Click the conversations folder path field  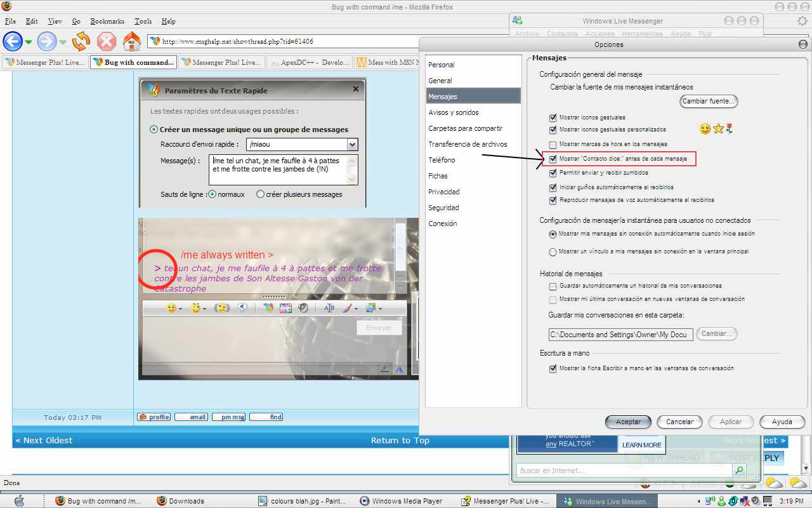pyautogui.click(x=620, y=335)
